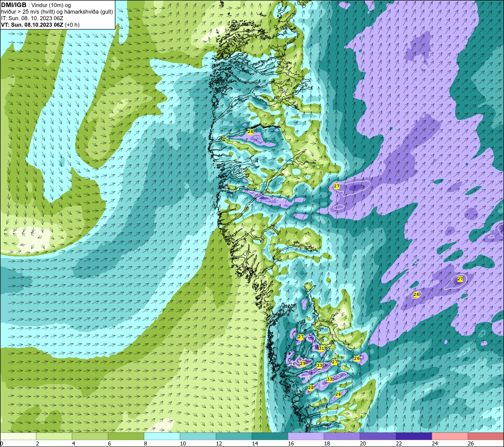
Task: Click the 'hviður > 25 m/s (hvítt)' line
Action: (x=28, y=12)
